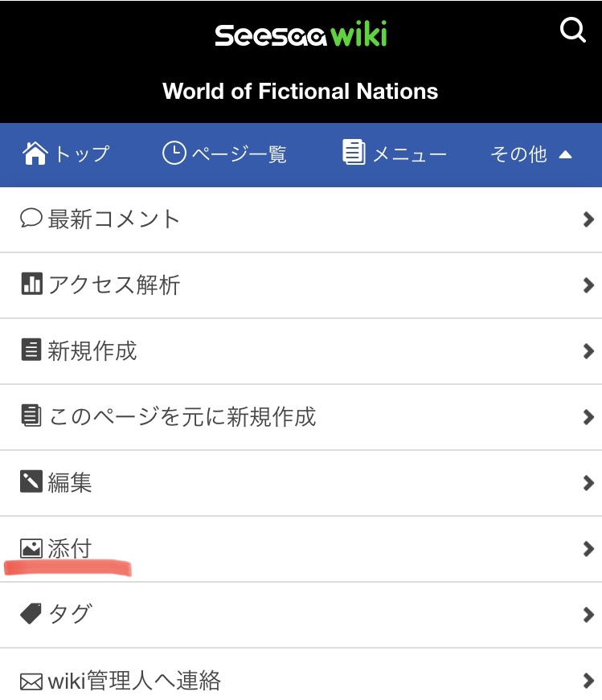
Task: Click the pencil icon for 編集
Action: click(x=31, y=481)
